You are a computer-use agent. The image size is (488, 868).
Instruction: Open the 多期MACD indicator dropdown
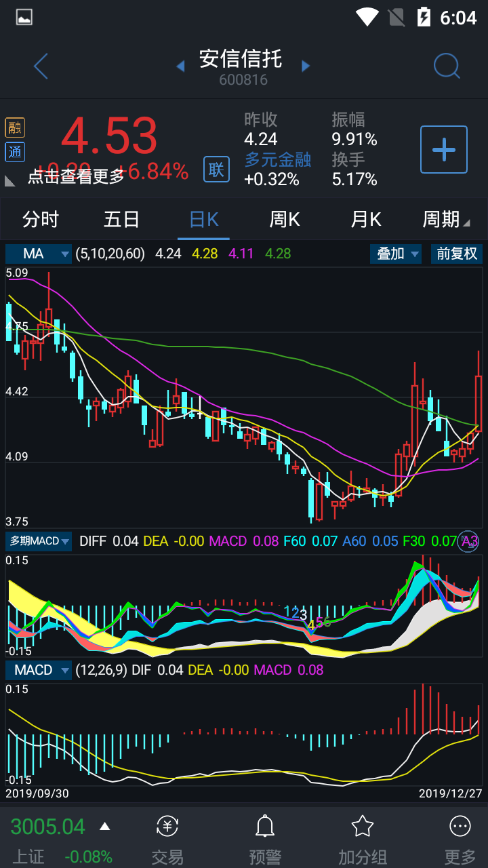[x=39, y=541]
